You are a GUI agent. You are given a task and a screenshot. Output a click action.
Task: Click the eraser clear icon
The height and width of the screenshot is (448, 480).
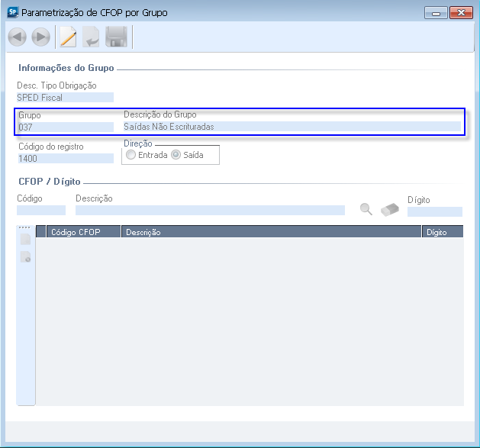click(x=390, y=210)
